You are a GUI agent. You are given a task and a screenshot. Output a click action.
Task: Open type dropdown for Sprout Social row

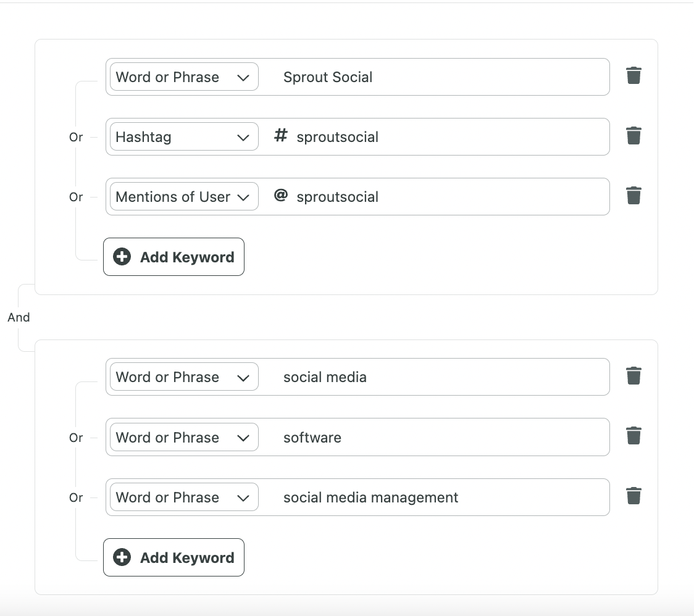(184, 77)
